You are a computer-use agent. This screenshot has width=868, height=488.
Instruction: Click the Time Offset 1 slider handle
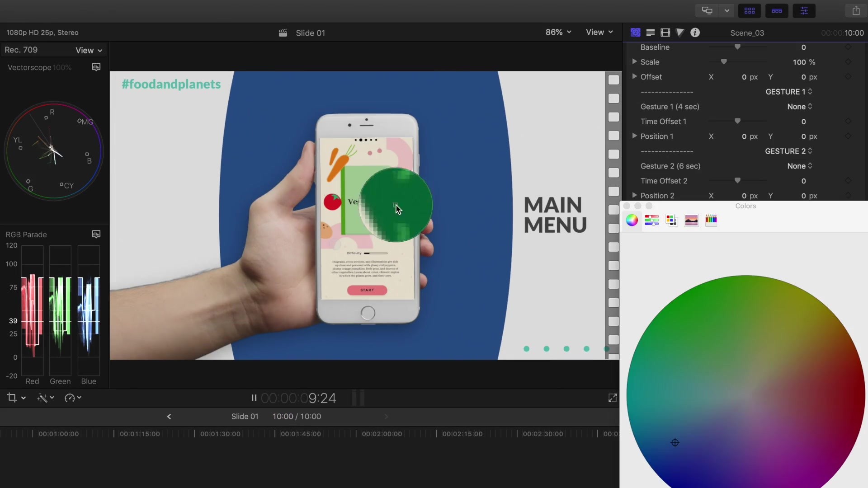tap(737, 121)
